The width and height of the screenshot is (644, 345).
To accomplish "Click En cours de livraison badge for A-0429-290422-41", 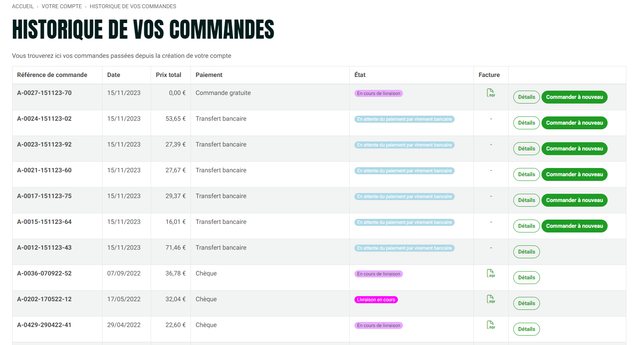I will pyautogui.click(x=378, y=325).
